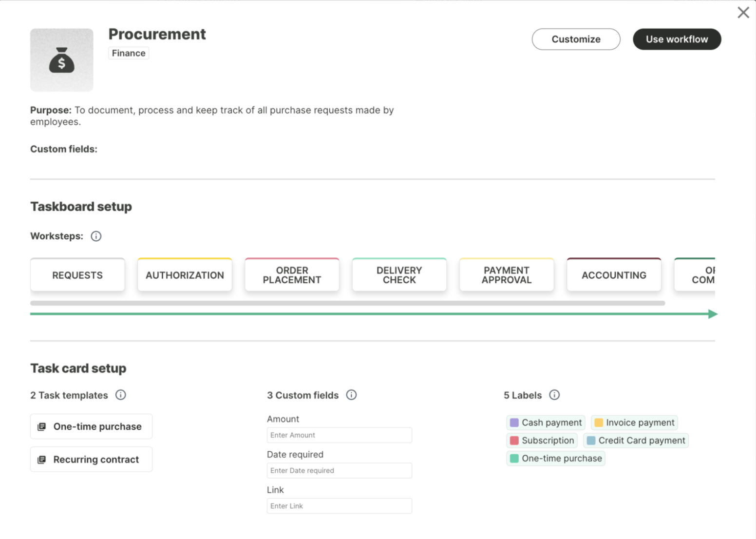The image size is (756, 539).
Task: Click the worksteps horizontal scrollbar
Action: click(347, 303)
